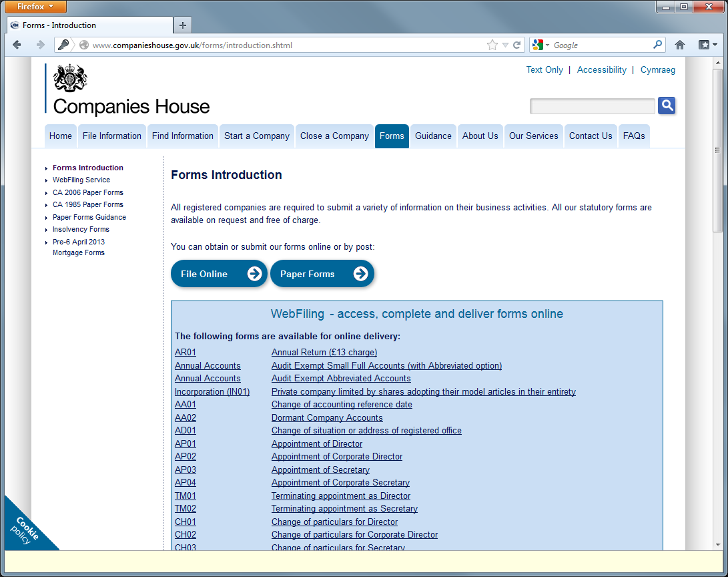Open the AR01 form link

(186, 352)
